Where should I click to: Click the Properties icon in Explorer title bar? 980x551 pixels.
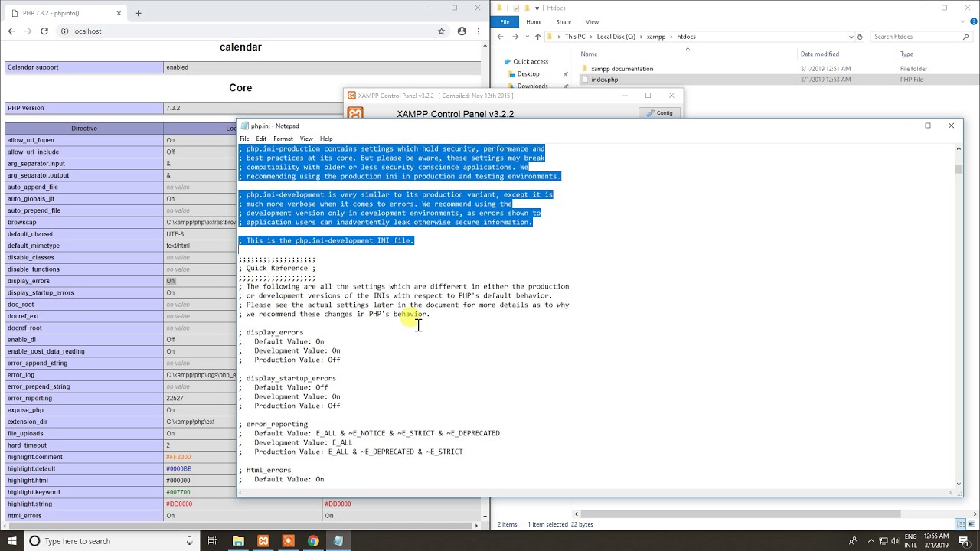pyautogui.click(x=515, y=8)
